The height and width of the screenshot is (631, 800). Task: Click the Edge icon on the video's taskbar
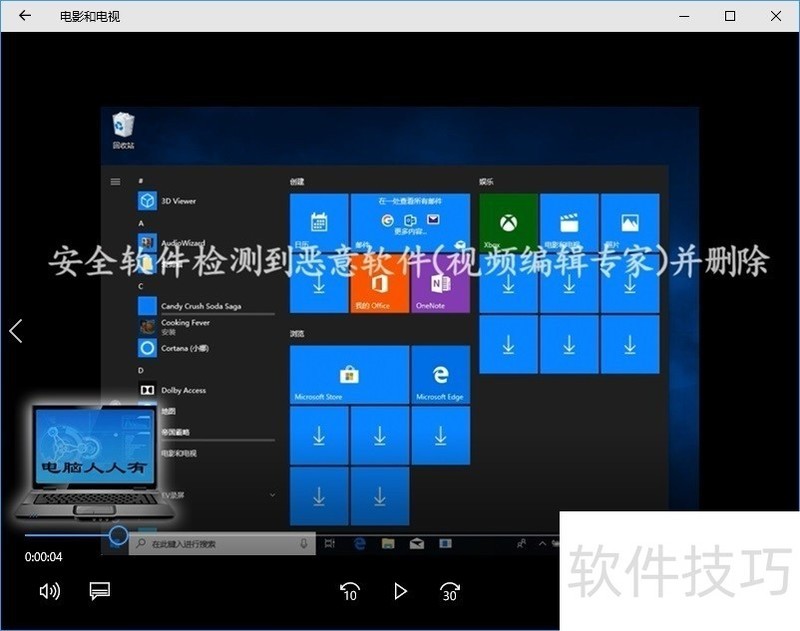click(359, 544)
